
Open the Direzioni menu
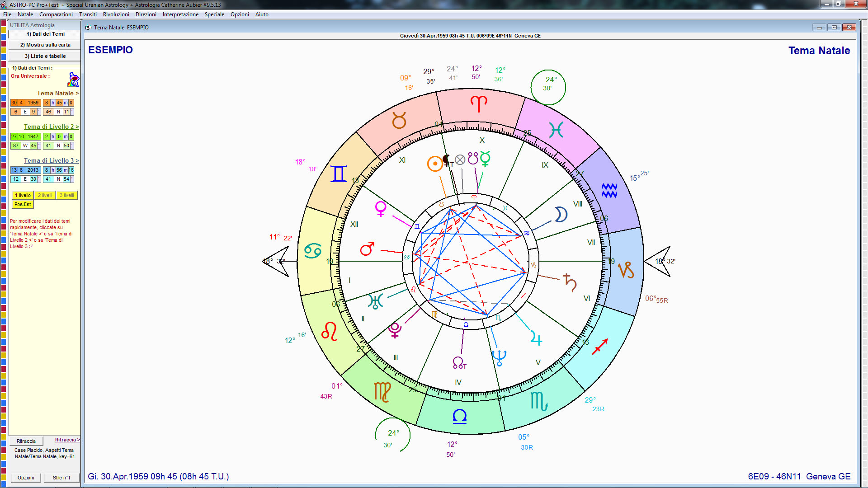tap(146, 14)
